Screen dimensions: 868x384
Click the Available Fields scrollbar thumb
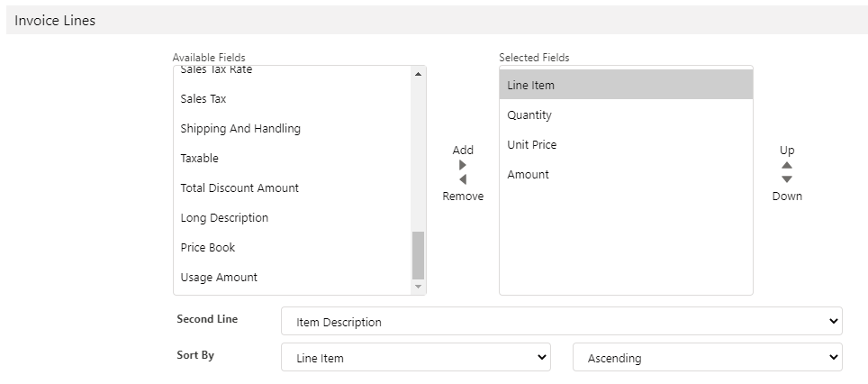coord(418,255)
